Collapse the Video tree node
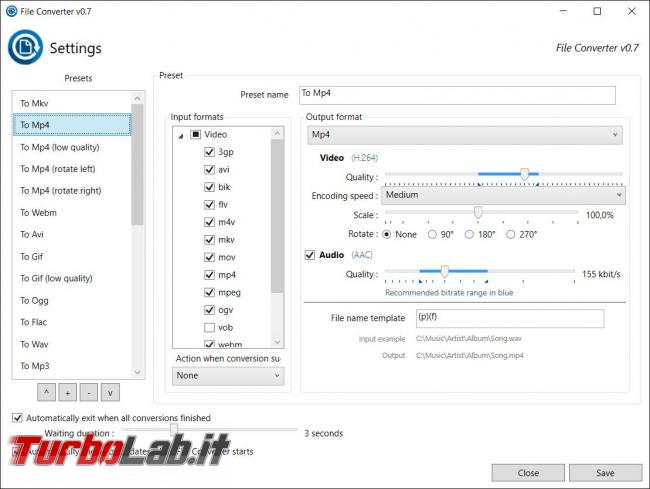 pos(181,136)
